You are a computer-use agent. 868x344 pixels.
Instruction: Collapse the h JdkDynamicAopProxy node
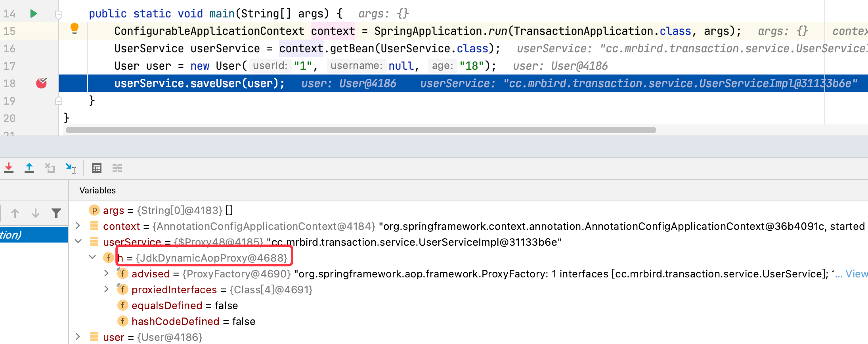pos(92,257)
